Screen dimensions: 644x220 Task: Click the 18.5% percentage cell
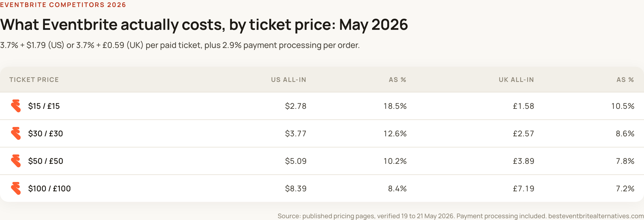[x=395, y=106]
